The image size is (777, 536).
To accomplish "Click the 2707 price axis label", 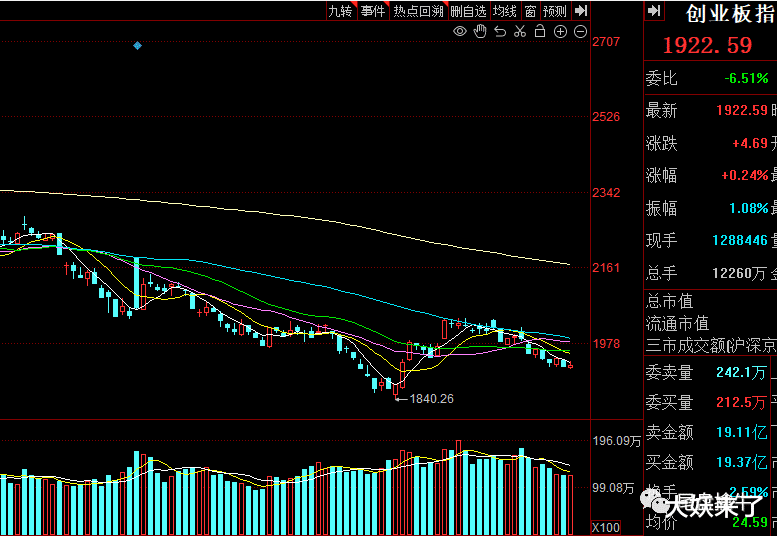I will [606, 42].
